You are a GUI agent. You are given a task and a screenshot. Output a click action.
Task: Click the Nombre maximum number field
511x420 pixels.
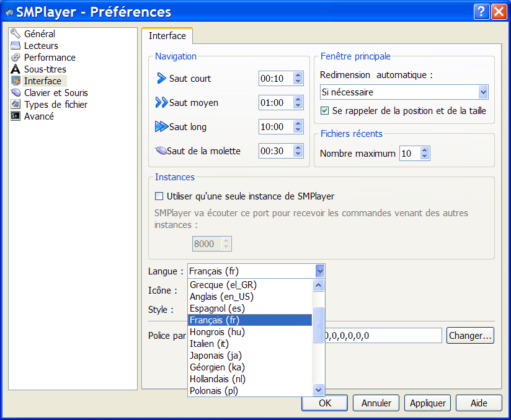[x=410, y=154]
